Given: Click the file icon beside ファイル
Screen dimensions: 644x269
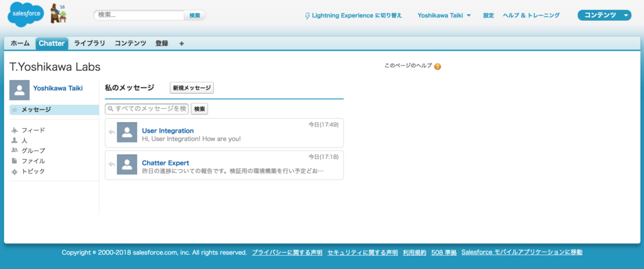Looking at the screenshot, I should point(14,161).
